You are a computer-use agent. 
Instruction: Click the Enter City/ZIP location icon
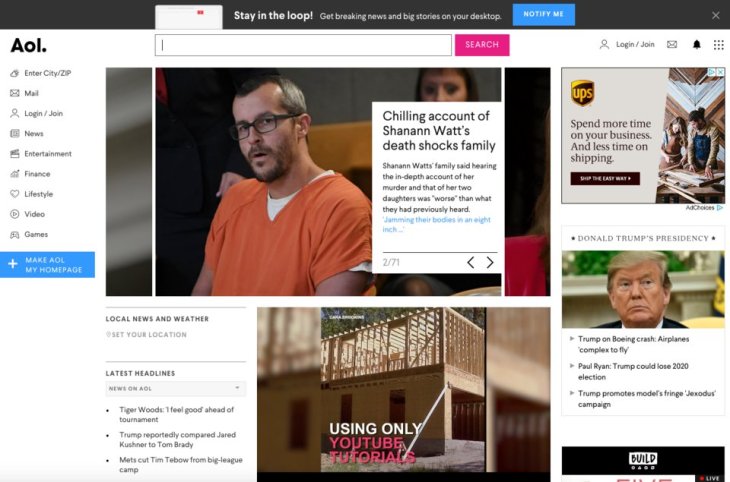(x=15, y=73)
